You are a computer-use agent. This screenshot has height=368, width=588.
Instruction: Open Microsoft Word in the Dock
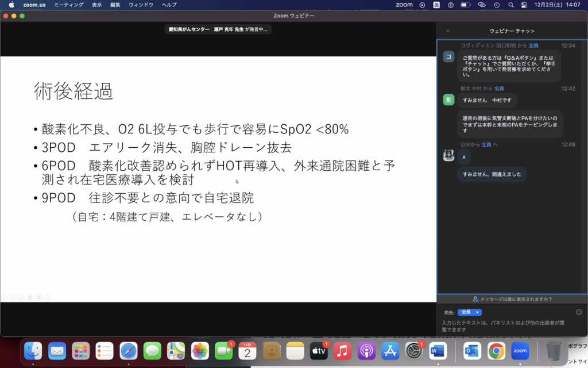[438, 350]
